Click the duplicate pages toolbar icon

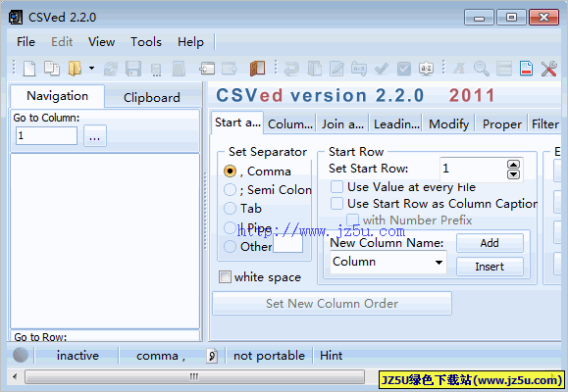tap(52, 68)
